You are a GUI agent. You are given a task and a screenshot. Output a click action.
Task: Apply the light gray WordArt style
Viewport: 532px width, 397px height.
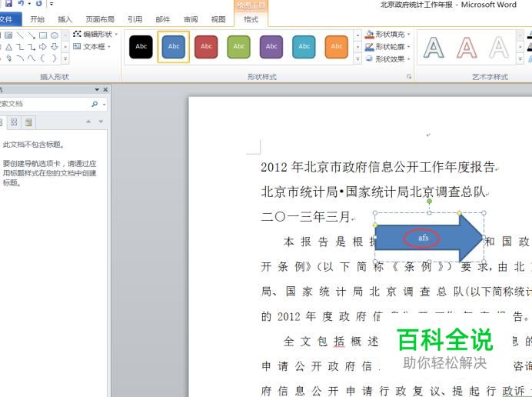[x=499, y=47]
